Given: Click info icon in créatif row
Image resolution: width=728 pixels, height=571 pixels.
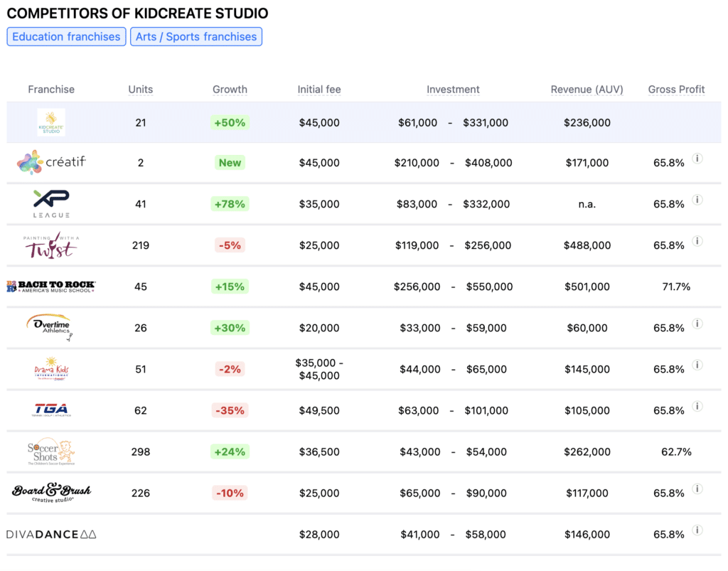Looking at the screenshot, I should tap(697, 159).
